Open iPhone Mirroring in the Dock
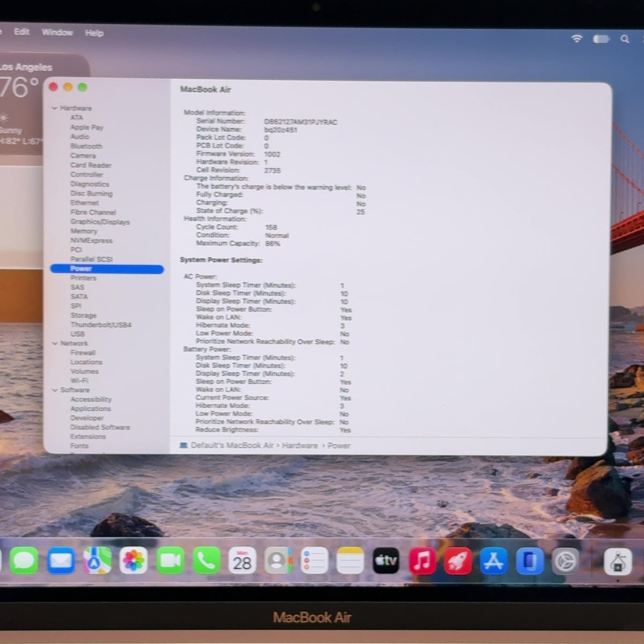Viewport: 644px width, 644px height. click(x=530, y=561)
